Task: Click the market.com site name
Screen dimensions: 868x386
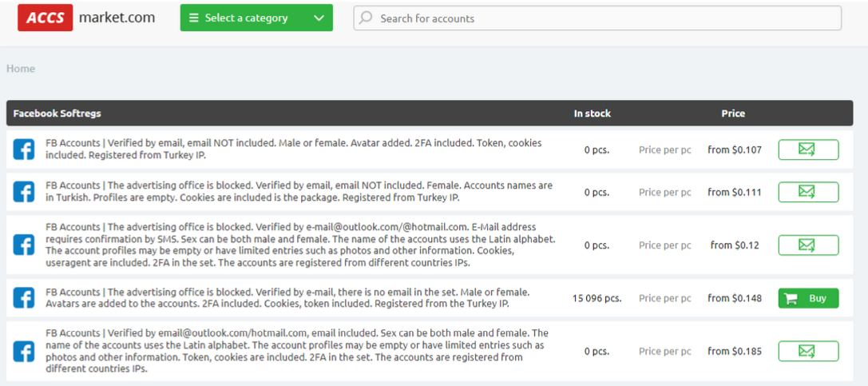Action: click(117, 18)
